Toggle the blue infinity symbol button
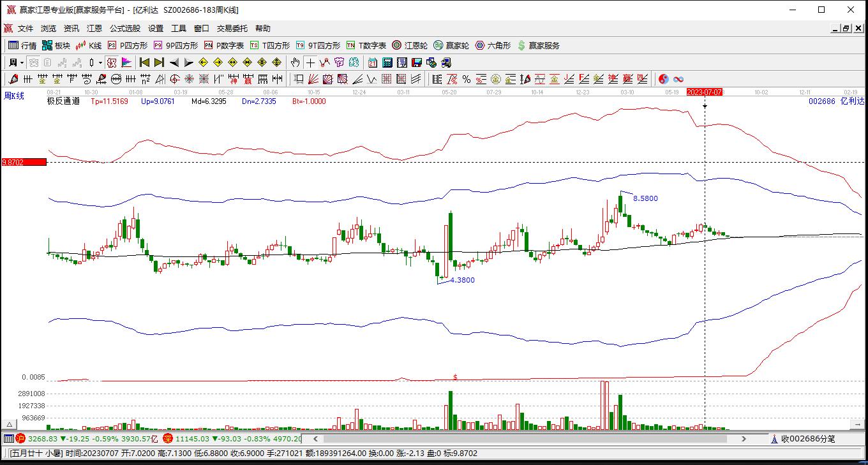 (678, 79)
